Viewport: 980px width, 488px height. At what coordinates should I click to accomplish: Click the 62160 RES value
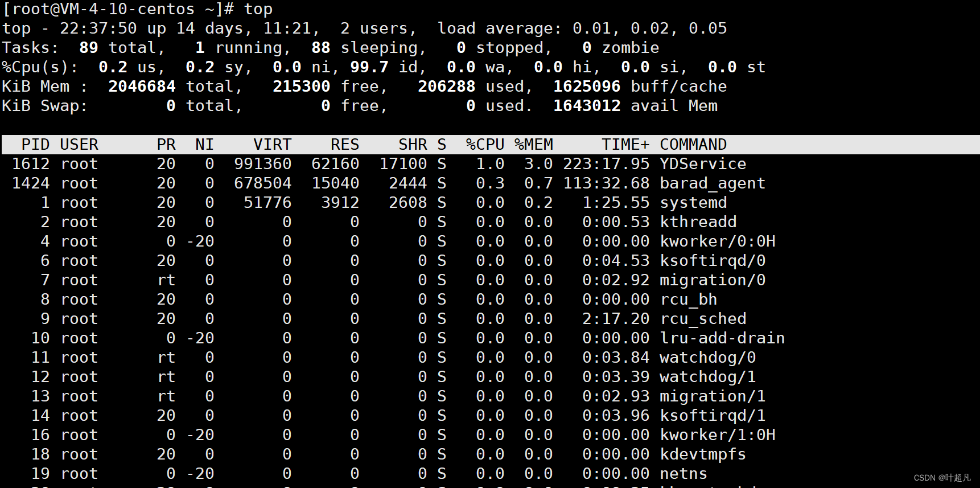(335, 164)
